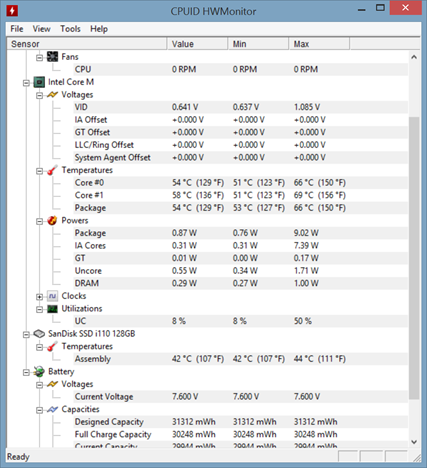Click the 9.02 W max Package power

point(306,233)
